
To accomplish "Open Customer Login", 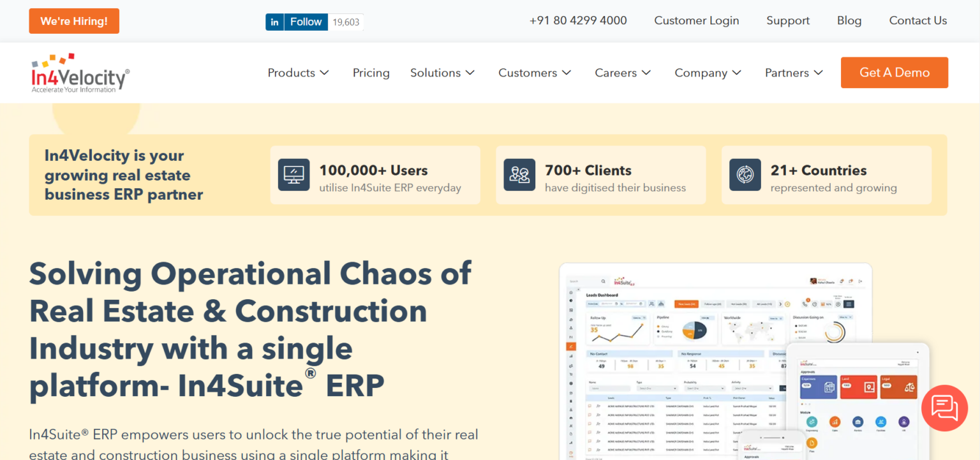I will 696,20.
